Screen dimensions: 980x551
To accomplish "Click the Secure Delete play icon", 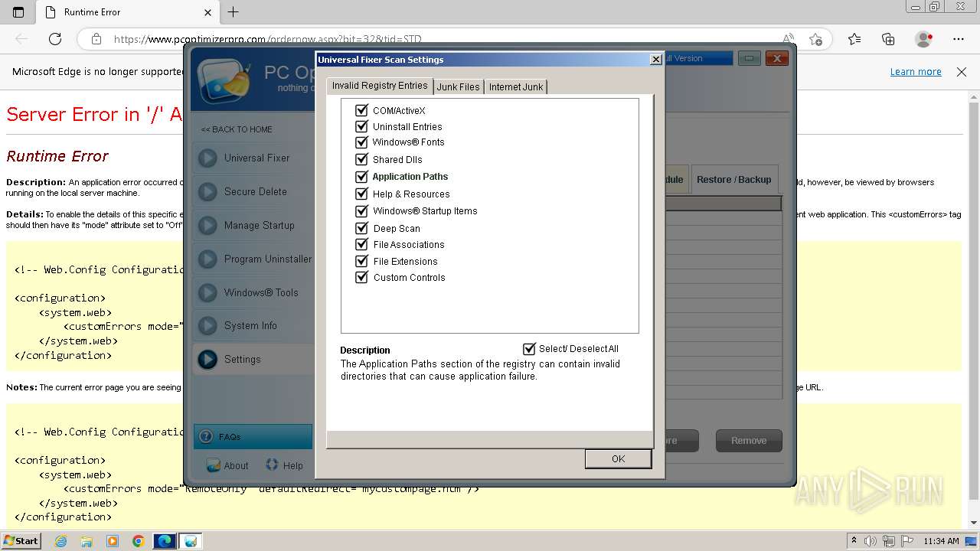I will coord(207,192).
